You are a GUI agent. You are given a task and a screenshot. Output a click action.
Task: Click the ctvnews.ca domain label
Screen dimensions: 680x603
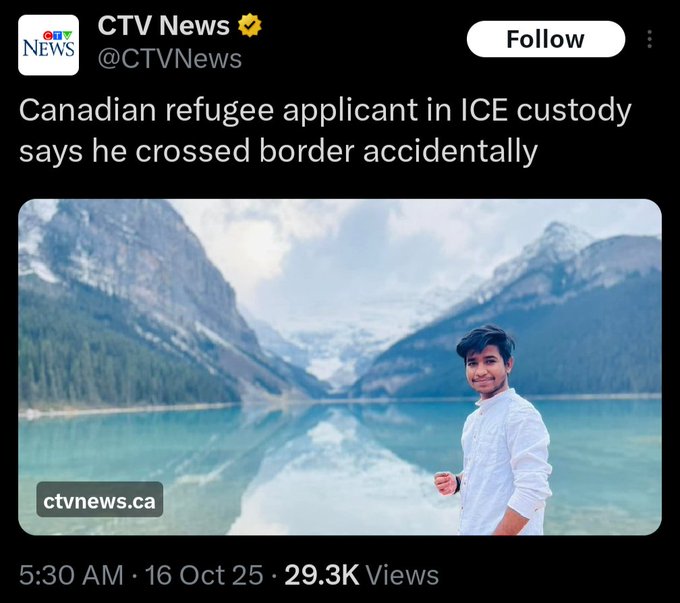click(x=100, y=500)
